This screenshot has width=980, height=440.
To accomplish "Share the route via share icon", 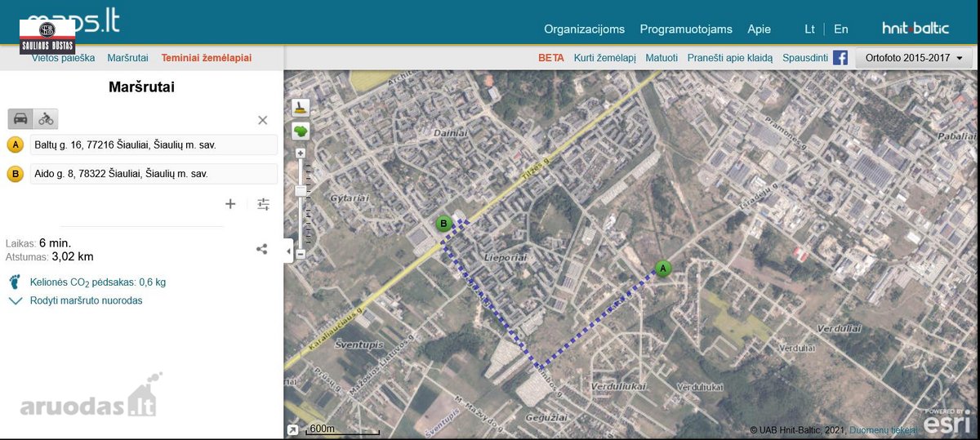I will click(x=261, y=249).
